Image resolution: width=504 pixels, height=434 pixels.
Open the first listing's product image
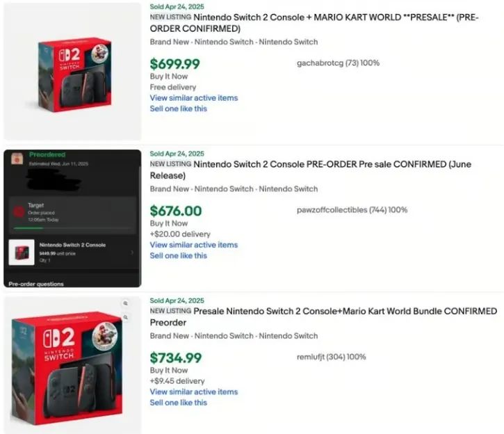(72, 71)
